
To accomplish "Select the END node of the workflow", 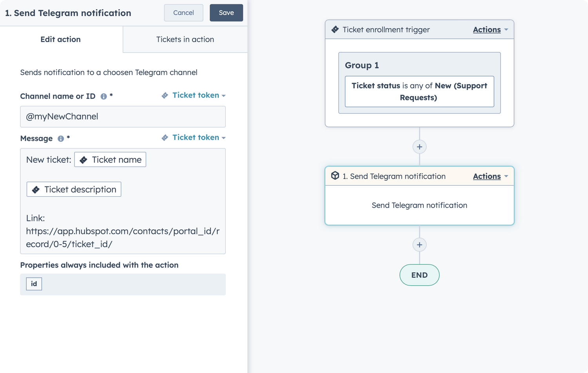I will (419, 275).
